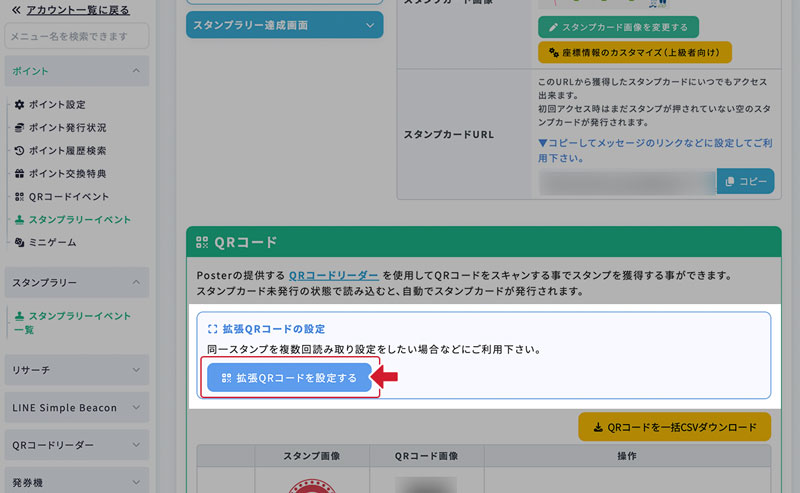Click the menu name search field

pyautogui.click(x=76, y=37)
